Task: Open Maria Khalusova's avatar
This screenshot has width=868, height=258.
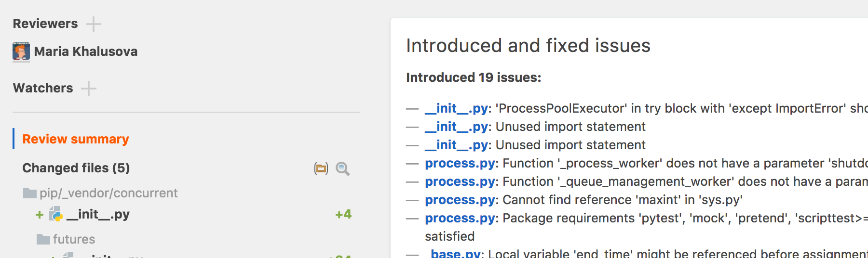Action: pos(21,52)
